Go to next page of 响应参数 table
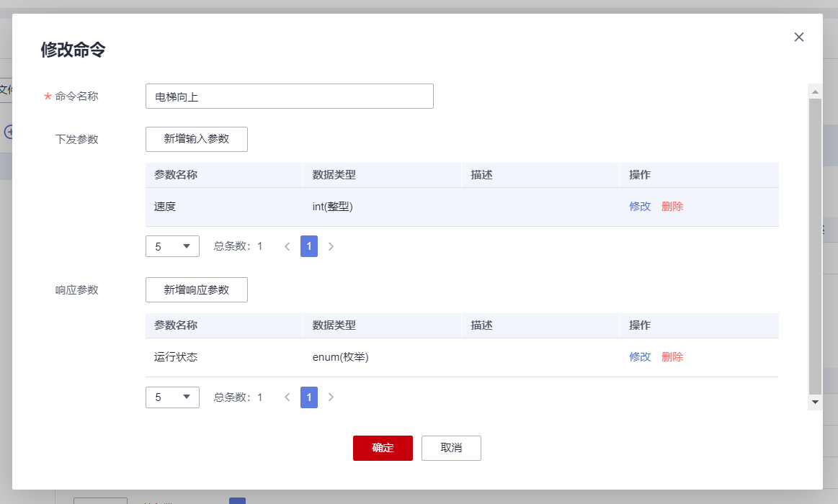 [331, 397]
